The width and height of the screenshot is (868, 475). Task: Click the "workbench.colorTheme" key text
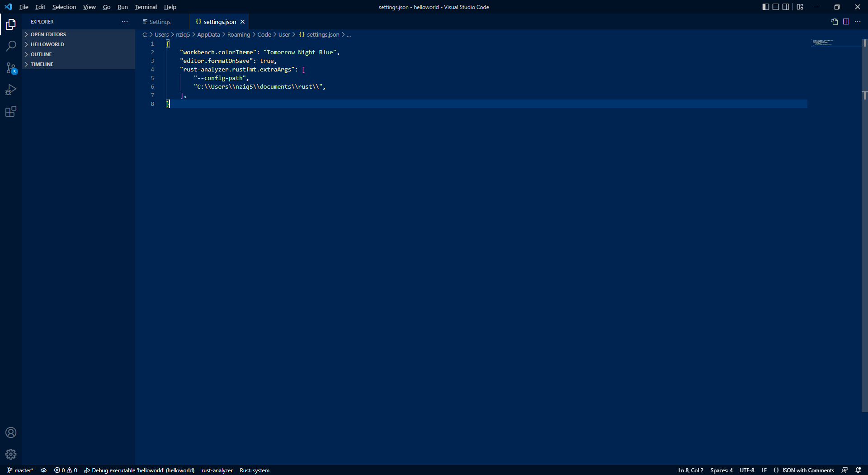[218, 52]
